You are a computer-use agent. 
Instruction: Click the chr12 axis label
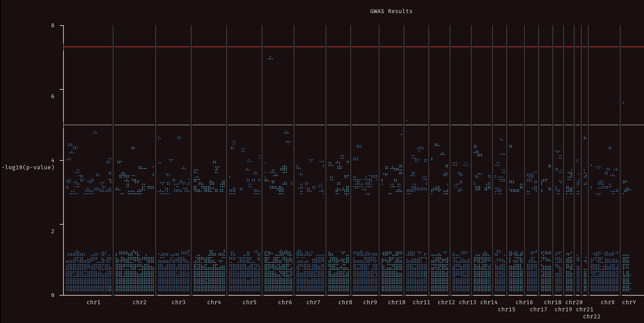point(446,303)
